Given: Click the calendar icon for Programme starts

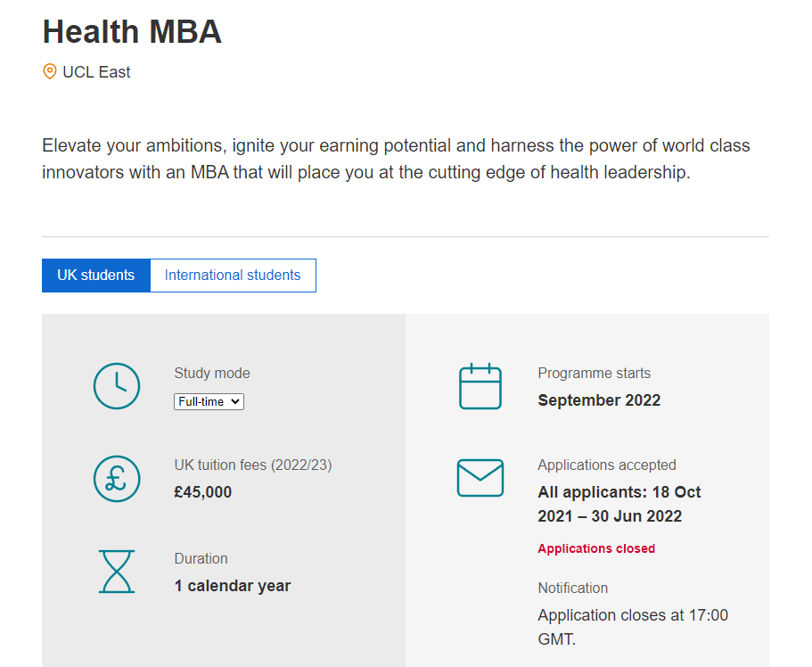Looking at the screenshot, I should [x=480, y=386].
